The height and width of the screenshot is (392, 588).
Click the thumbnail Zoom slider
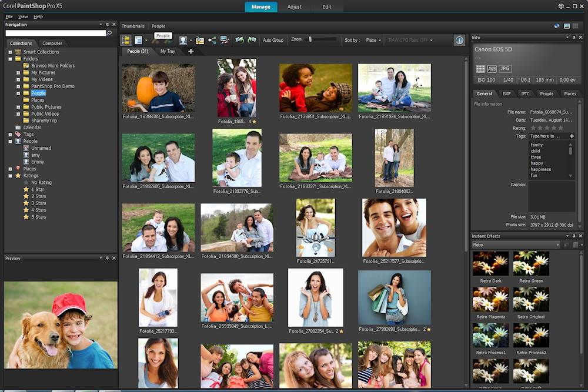pyautogui.click(x=310, y=40)
